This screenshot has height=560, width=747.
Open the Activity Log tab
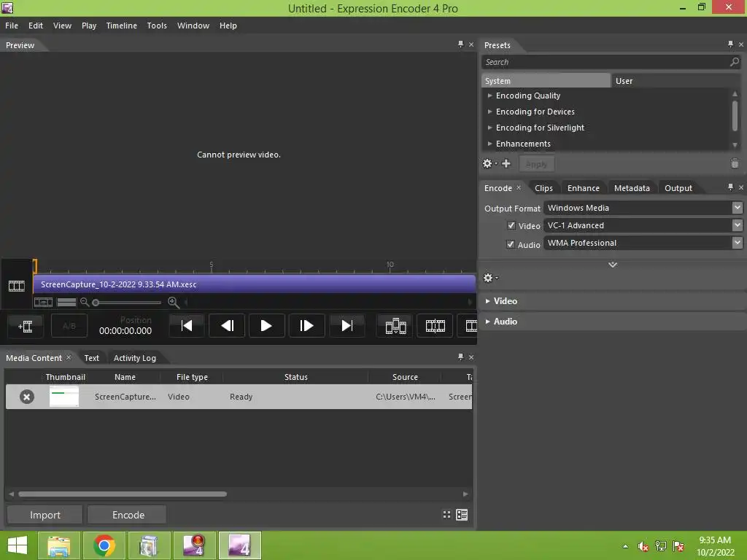point(135,358)
